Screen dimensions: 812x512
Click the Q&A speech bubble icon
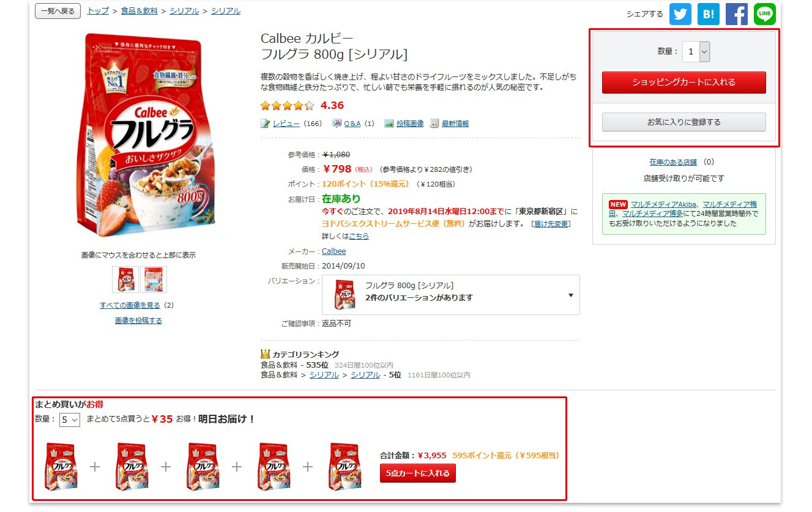pyautogui.click(x=337, y=124)
